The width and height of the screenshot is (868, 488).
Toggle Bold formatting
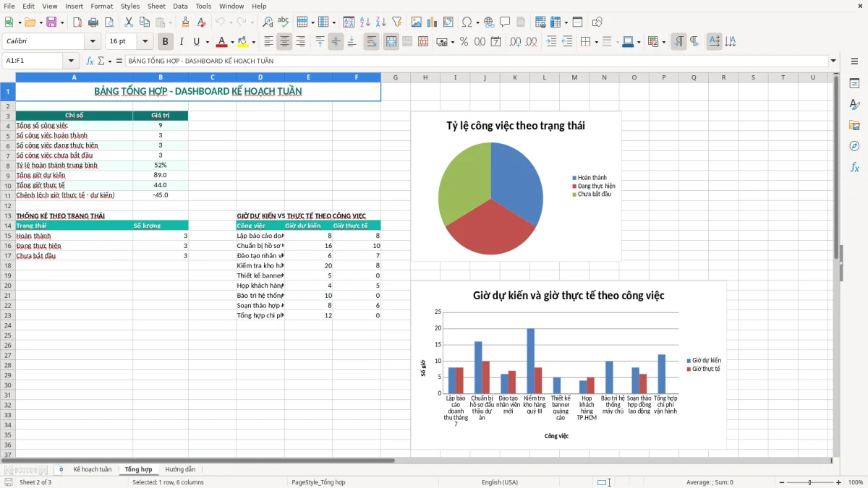(x=166, y=42)
